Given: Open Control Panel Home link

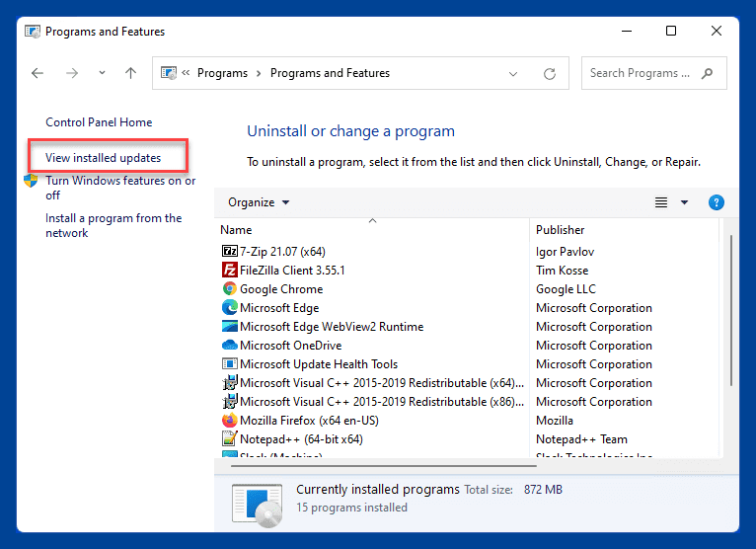Looking at the screenshot, I should 99,122.
